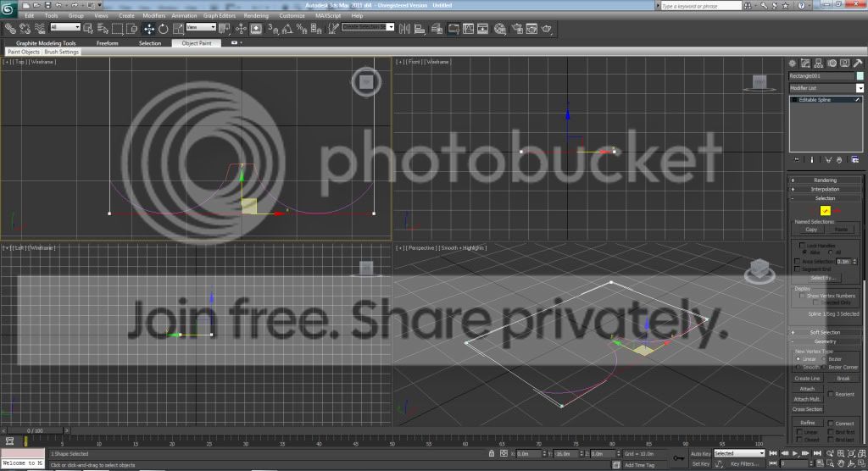Open the Graph Editors menu
This screenshot has width=868, height=471.
(220, 16)
